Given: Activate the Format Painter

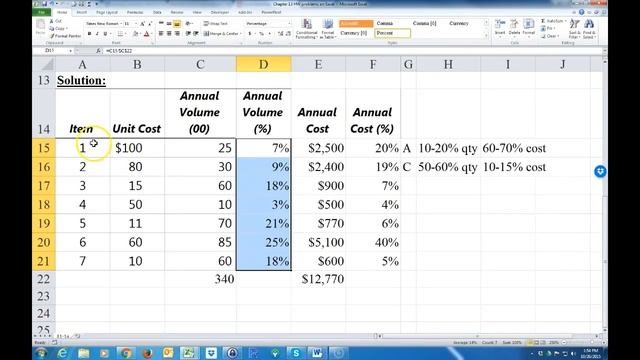Looking at the screenshot, I should pyautogui.click(x=65, y=36).
